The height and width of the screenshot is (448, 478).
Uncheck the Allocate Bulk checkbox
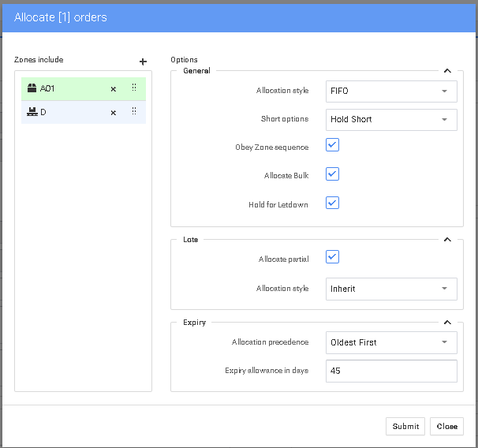(x=332, y=174)
